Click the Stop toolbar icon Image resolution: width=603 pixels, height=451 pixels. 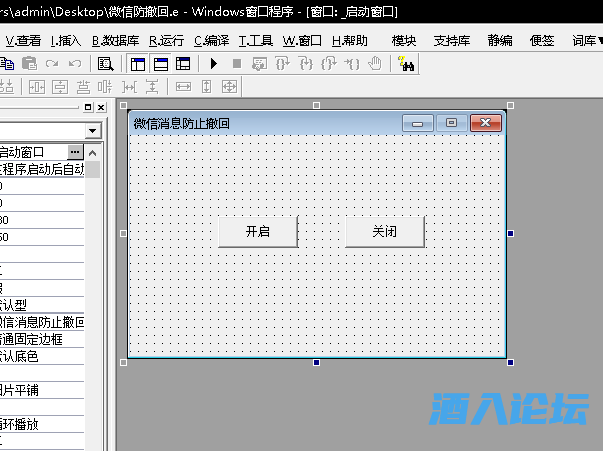(236, 63)
